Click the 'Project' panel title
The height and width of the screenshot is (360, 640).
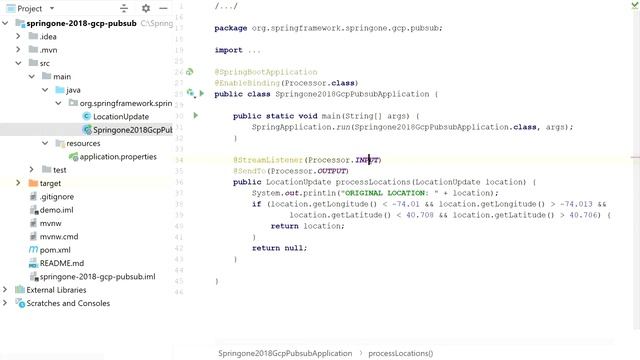tap(29, 8)
